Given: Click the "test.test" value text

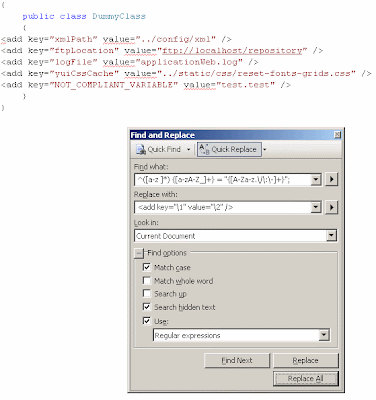Looking at the screenshot, I should [x=246, y=85].
